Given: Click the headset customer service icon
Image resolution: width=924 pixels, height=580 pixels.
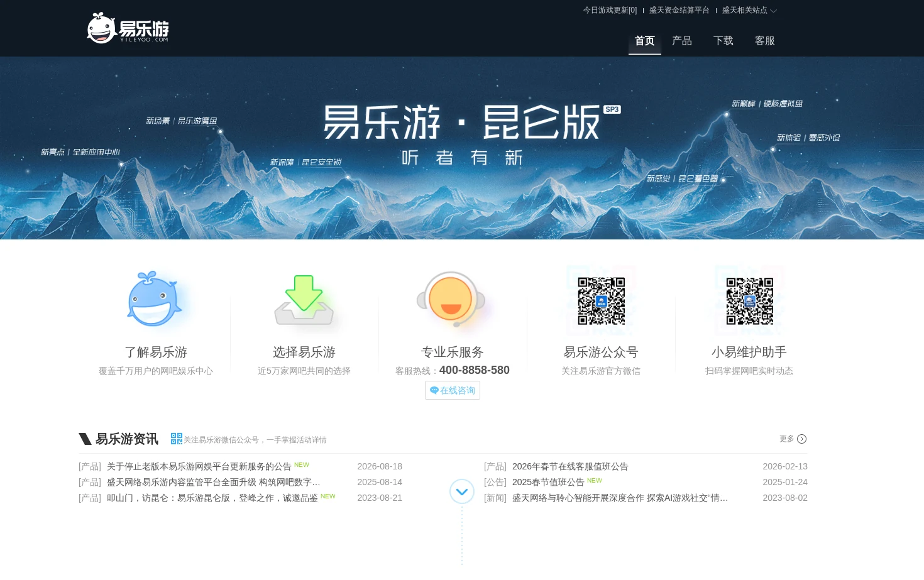Looking at the screenshot, I should pos(451,299).
